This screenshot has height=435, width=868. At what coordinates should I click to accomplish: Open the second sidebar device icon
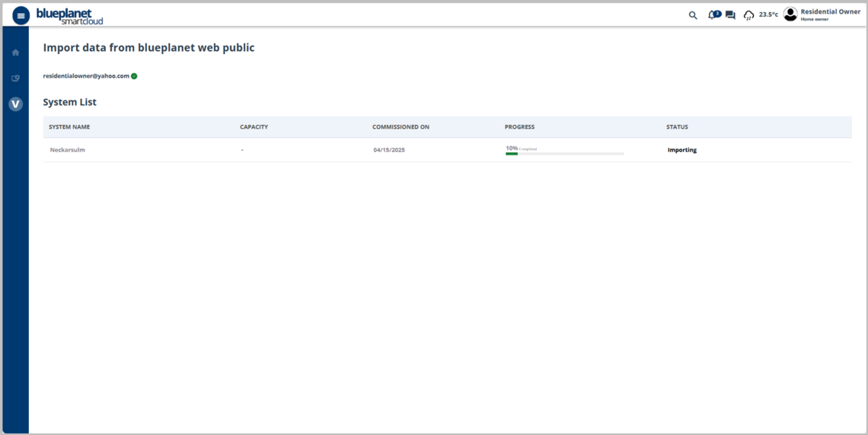click(15, 78)
